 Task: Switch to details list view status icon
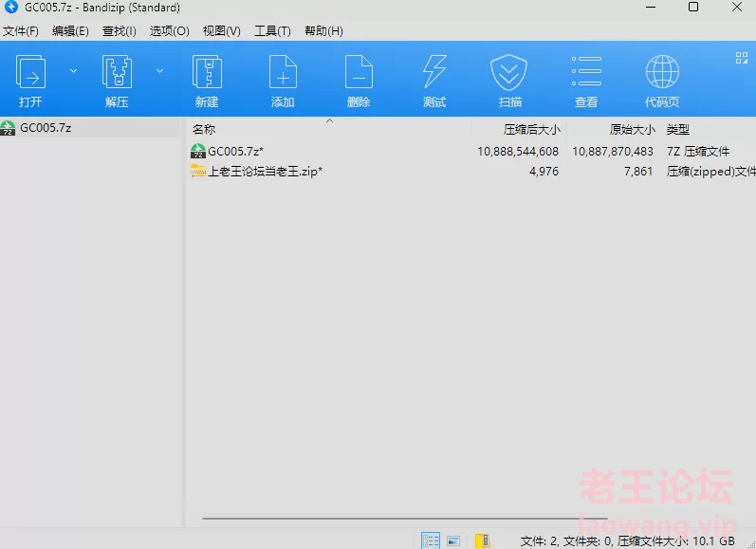pyautogui.click(x=431, y=540)
